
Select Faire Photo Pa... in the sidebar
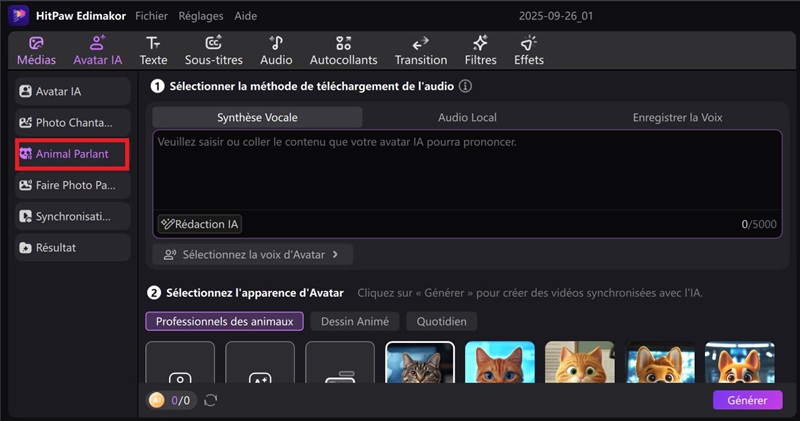coord(72,185)
